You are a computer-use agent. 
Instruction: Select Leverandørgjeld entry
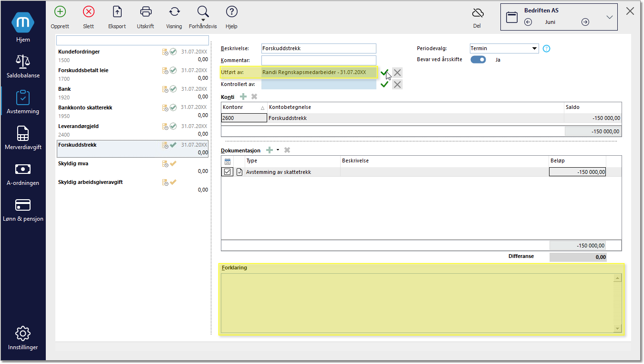pos(133,130)
